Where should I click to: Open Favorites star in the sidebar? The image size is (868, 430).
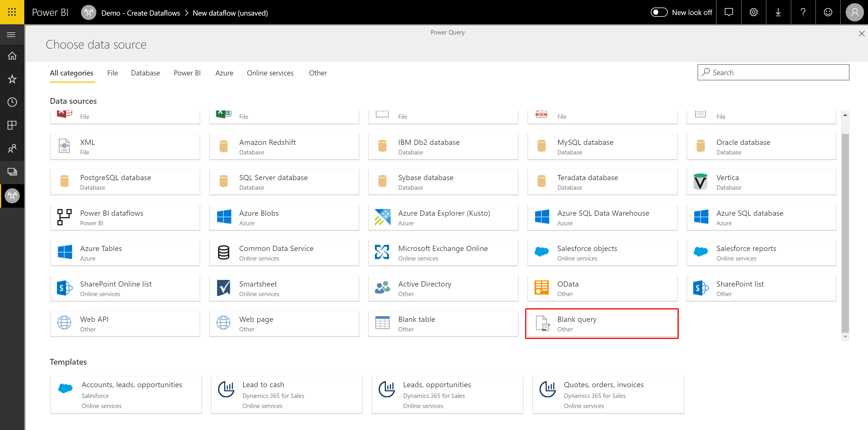tap(12, 79)
